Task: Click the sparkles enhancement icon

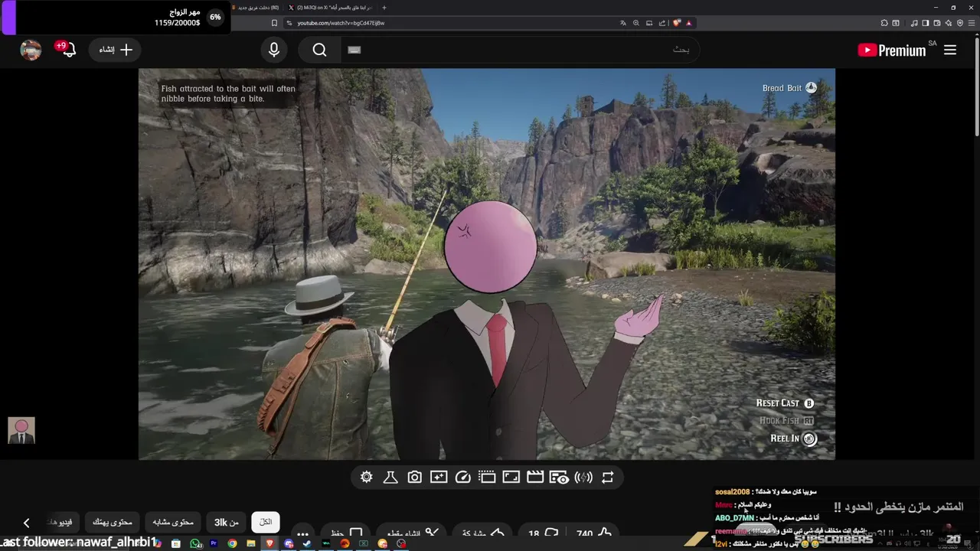Action: tap(439, 477)
